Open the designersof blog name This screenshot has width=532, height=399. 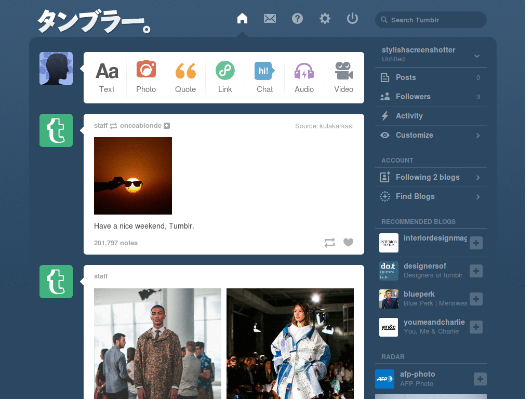(425, 266)
